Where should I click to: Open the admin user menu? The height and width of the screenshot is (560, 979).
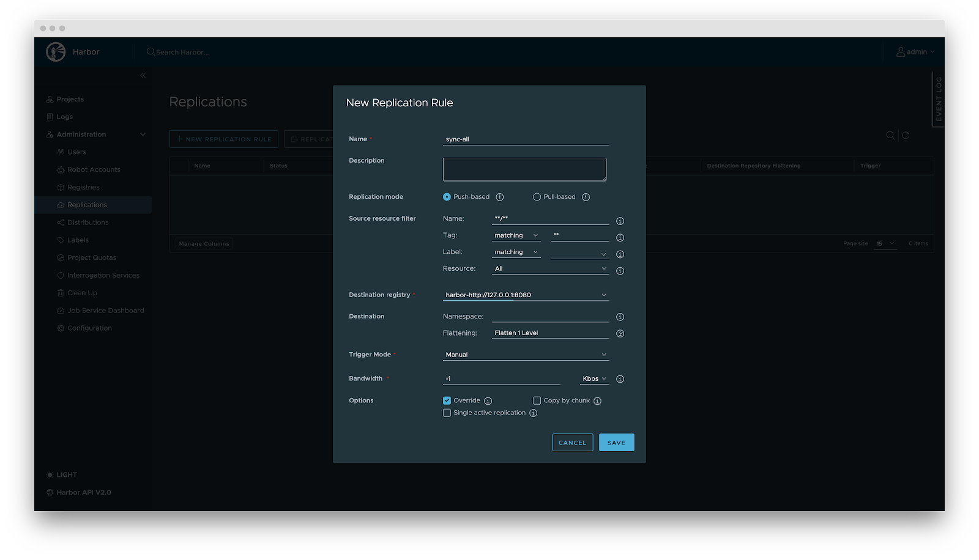point(915,52)
